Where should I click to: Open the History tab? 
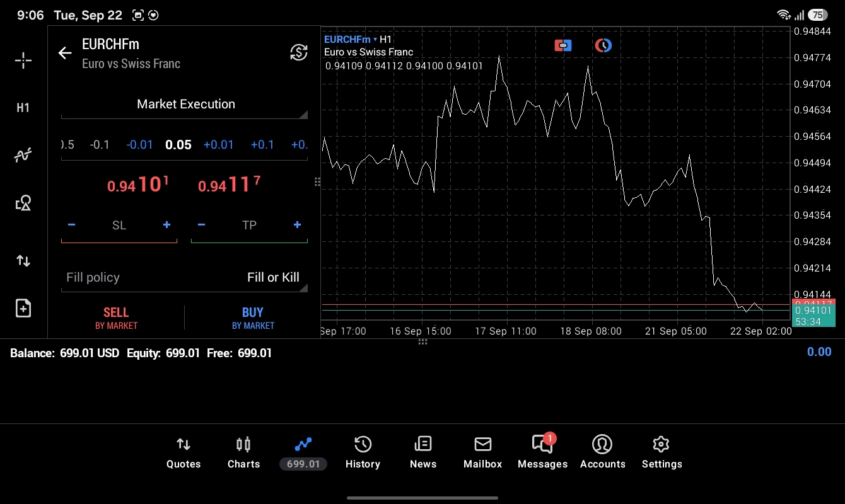pyautogui.click(x=363, y=454)
